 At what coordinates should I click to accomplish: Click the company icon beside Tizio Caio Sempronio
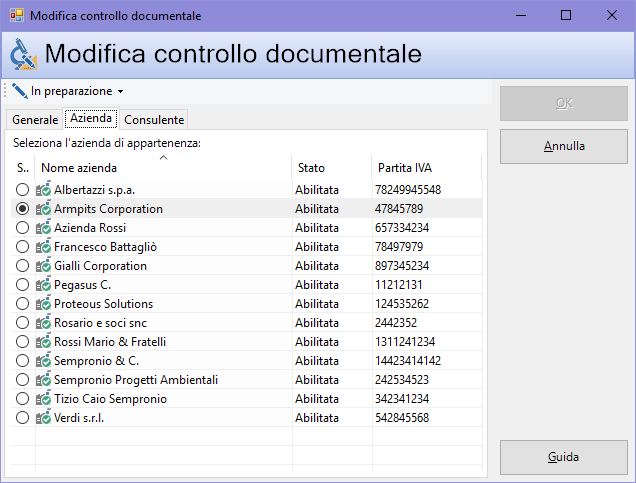[43, 398]
